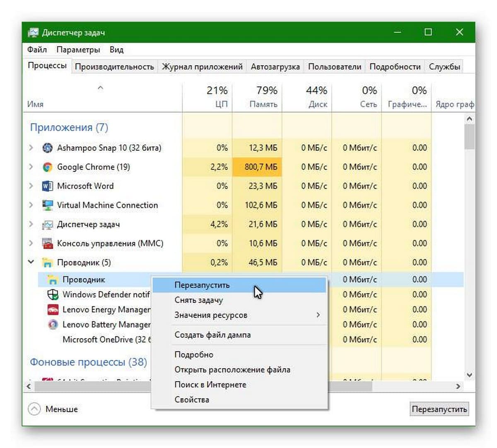Expand the Google Chrome (19) process group
The image size is (497, 448).
pos(31,167)
